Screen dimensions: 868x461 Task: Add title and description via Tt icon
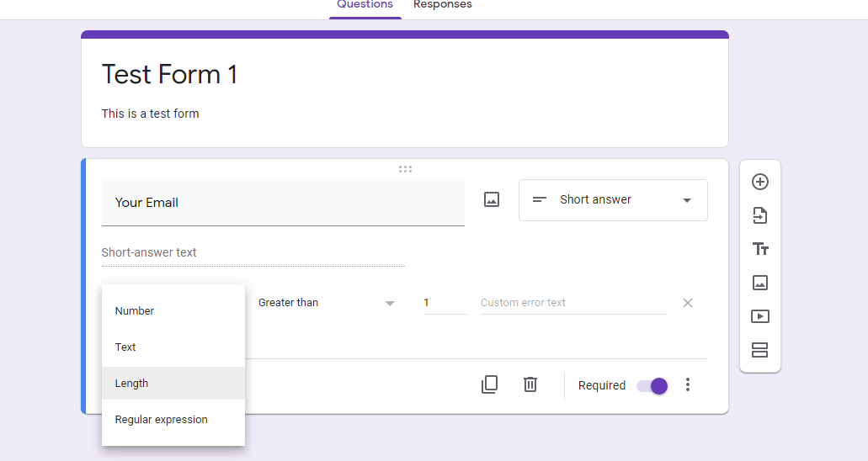760,249
